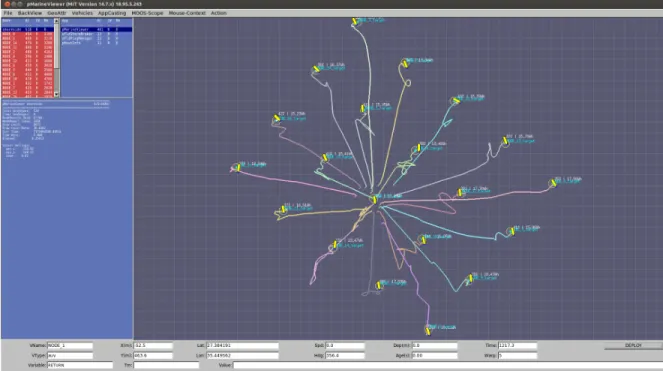Maximize the pMarineViewer window
The width and height of the screenshot is (663, 371).
pyautogui.click(x=20, y=4)
